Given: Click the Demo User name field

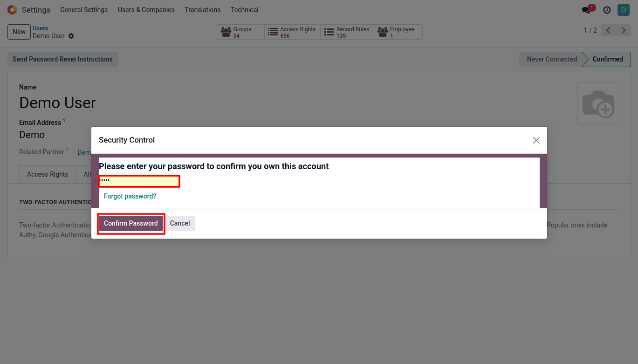Looking at the screenshot, I should click(58, 103).
